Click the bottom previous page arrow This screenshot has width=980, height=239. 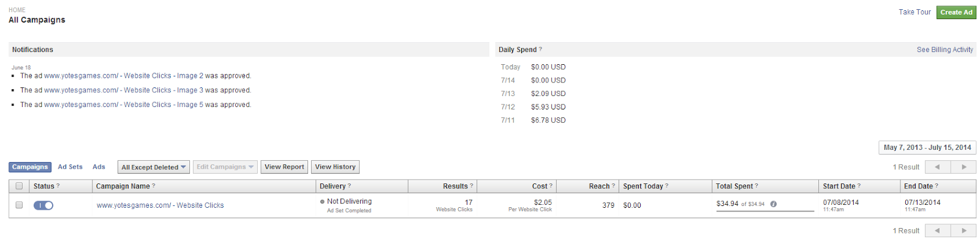(x=938, y=230)
